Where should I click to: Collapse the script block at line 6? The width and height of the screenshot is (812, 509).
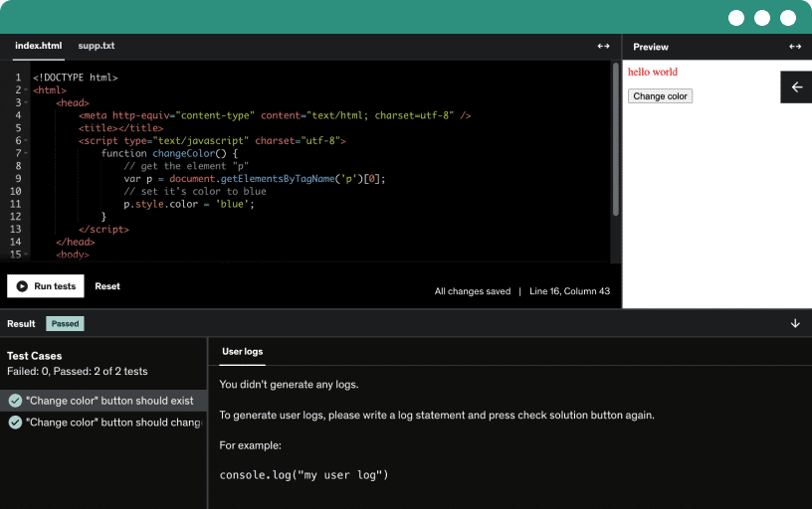[x=27, y=141]
